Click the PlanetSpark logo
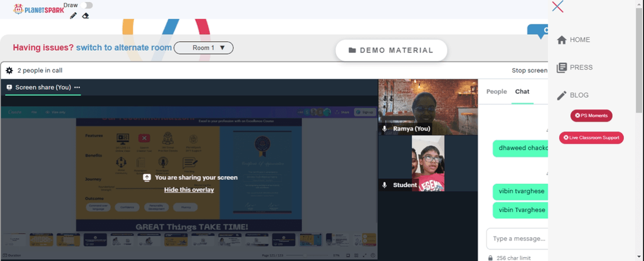644x261 pixels. tap(39, 8)
